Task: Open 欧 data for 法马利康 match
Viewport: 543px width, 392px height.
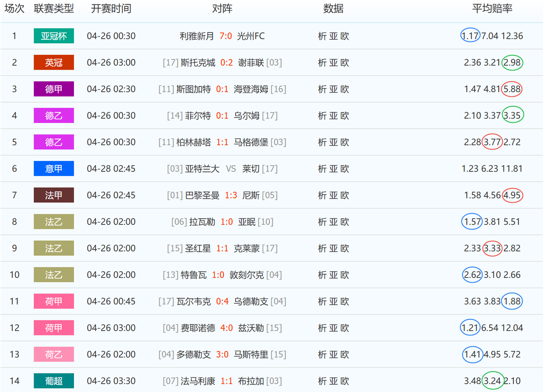Action: [345, 381]
